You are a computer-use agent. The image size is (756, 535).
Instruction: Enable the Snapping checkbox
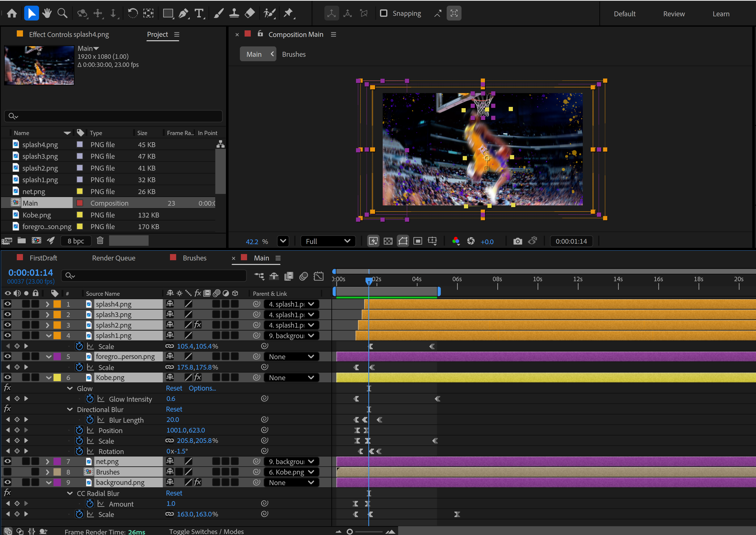pos(383,14)
